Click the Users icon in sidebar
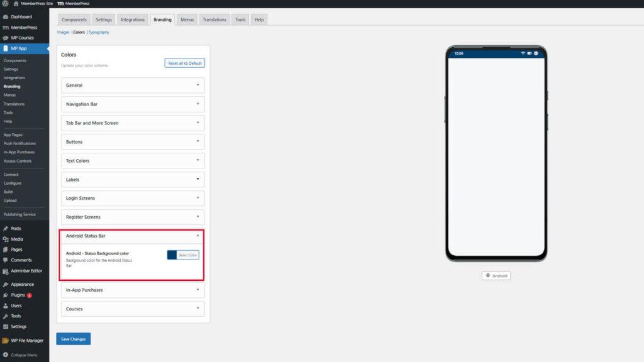 [x=6, y=305]
